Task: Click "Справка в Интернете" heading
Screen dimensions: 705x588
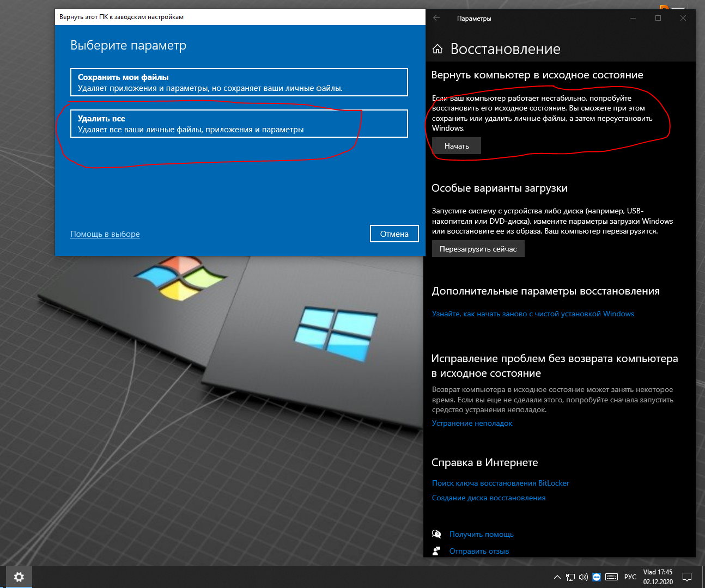Action: [485, 462]
